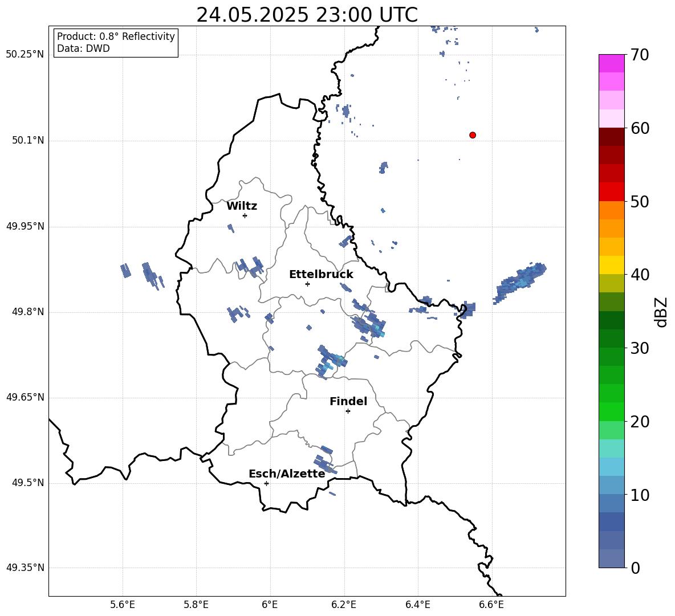Viewport: 675px width, 616px height.
Task: Click the product info legend box
Action: point(116,42)
